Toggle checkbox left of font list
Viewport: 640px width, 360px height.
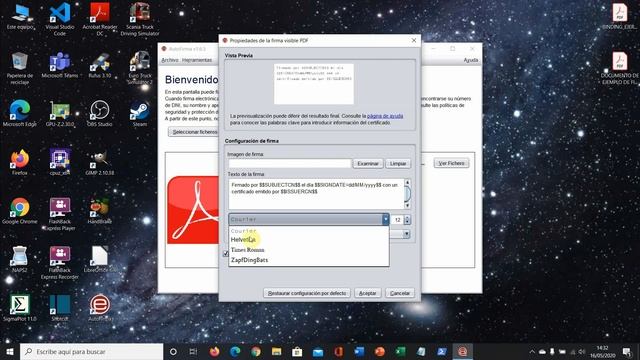(x=226, y=254)
